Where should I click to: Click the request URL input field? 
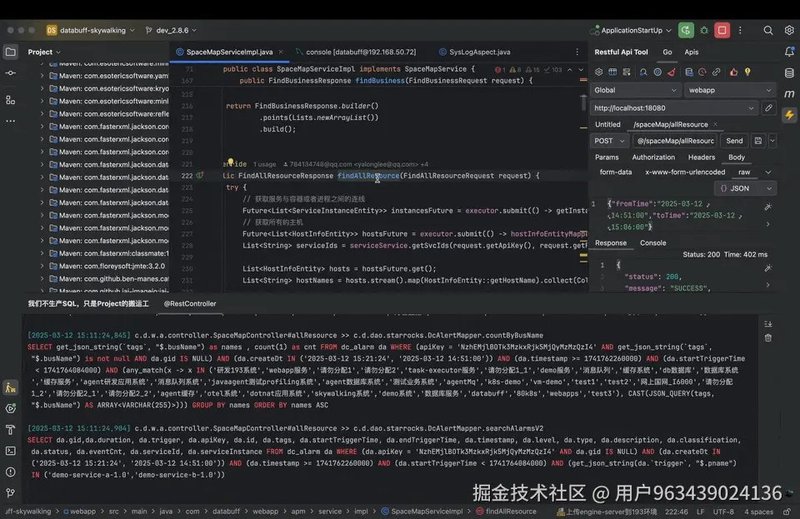(675, 141)
